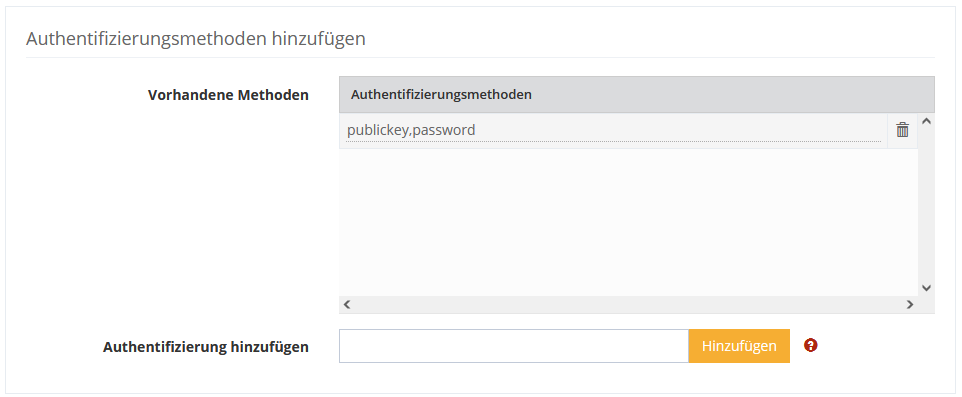Click the Authentifizierungsmethoden column header
Image resolution: width=962 pixels, height=397 pixels.
[x=441, y=94]
